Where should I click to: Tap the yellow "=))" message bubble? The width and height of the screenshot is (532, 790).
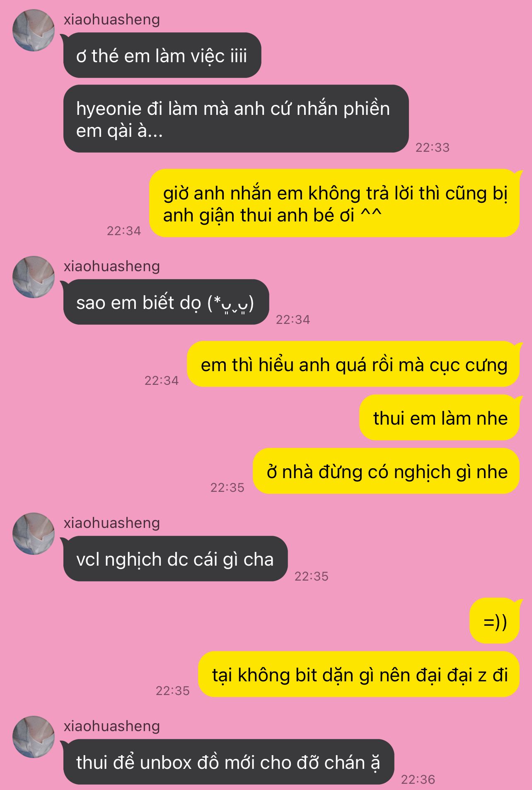(x=494, y=621)
